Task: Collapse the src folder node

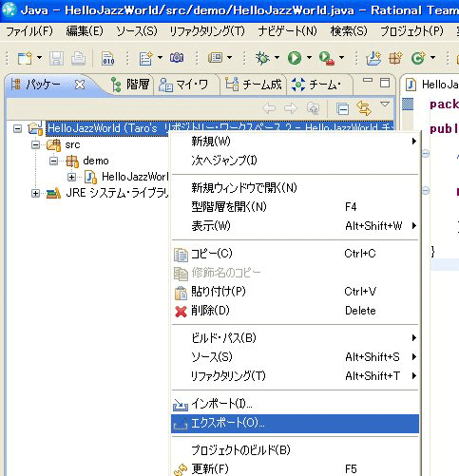Action: [x=36, y=145]
